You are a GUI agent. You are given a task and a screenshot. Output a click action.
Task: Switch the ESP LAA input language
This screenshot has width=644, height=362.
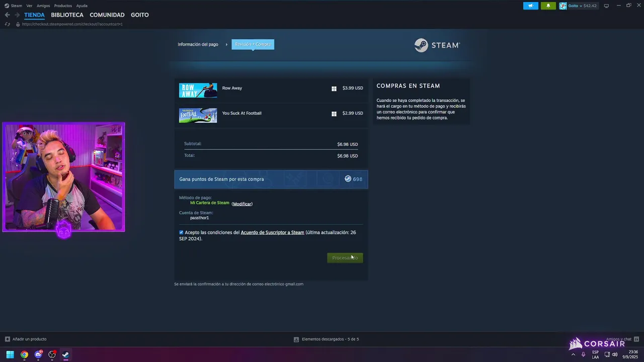point(595,354)
